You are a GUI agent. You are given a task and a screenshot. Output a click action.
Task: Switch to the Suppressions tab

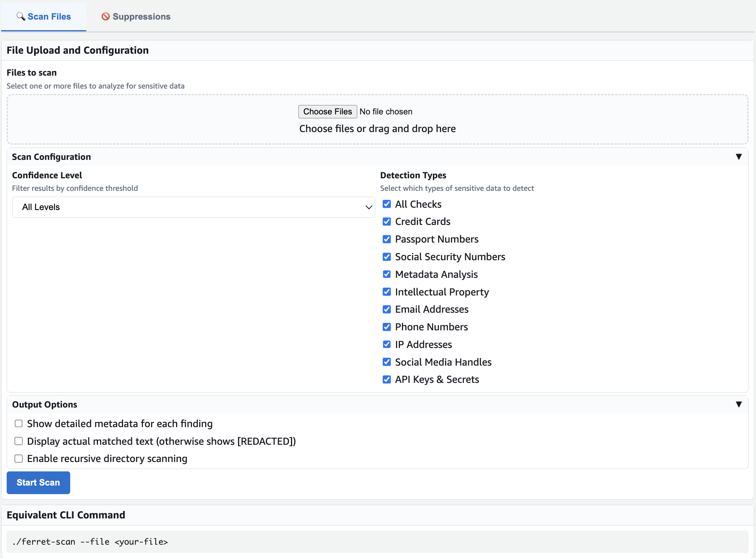(x=136, y=16)
